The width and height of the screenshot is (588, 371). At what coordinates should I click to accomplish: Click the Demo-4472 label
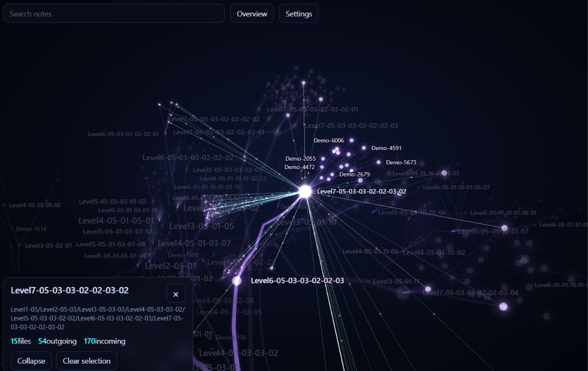300,167
